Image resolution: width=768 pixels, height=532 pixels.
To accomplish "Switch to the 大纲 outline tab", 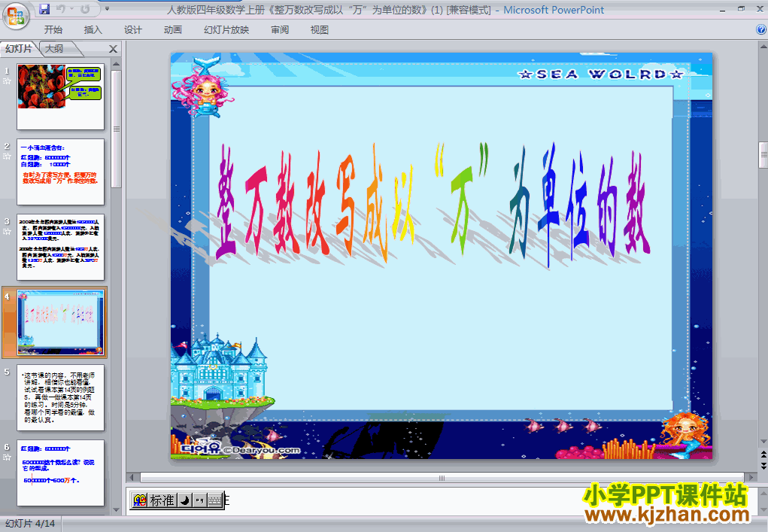I will tap(54, 48).
